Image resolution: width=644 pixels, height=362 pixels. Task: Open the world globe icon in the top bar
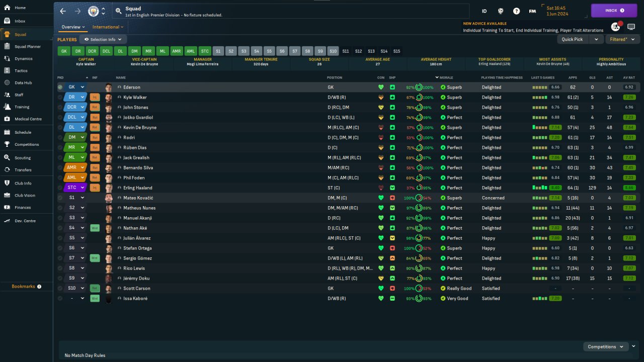point(500,11)
